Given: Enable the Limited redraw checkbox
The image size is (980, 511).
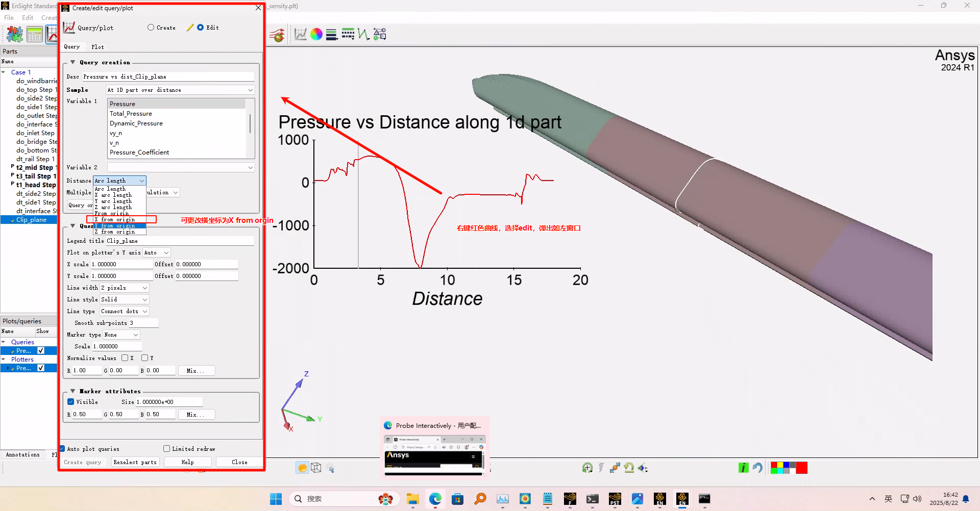Looking at the screenshot, I should coord(167,449).
